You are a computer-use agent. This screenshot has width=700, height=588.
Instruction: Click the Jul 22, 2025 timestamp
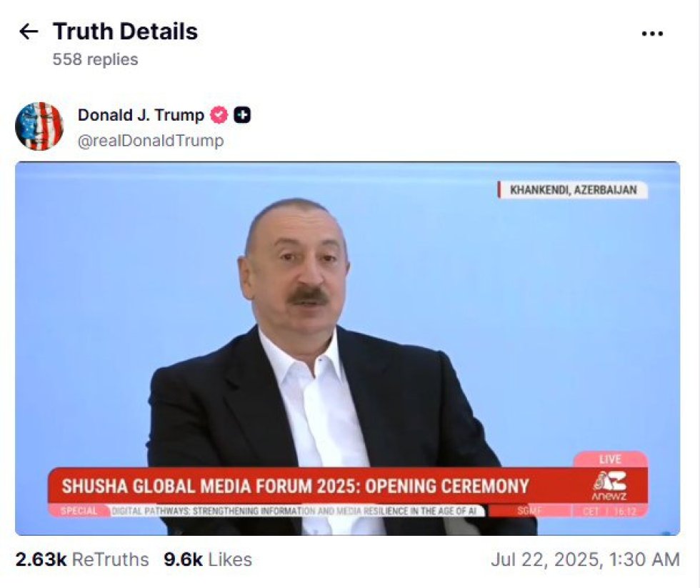[x=585, y=559]
